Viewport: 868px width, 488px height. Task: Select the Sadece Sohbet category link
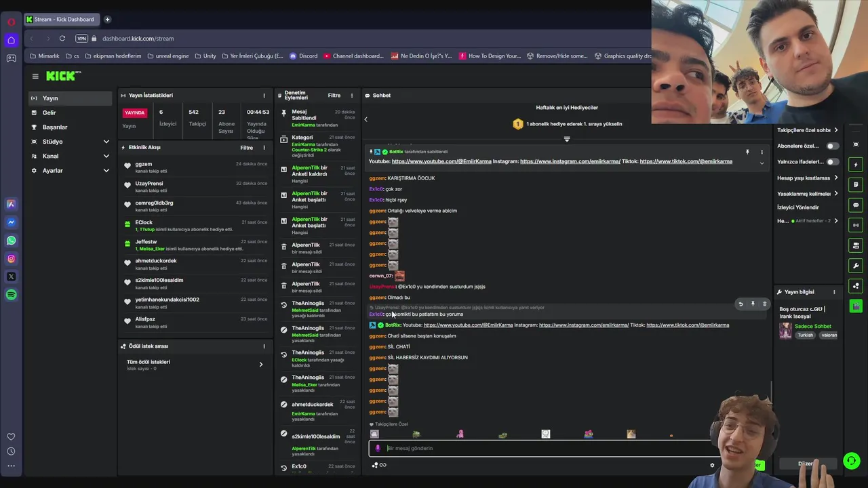pos(812,326)
